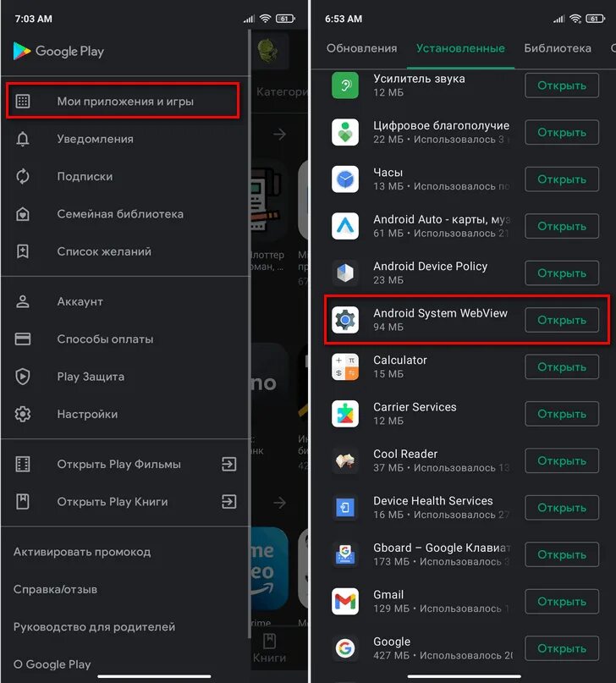Open Carrier Services with Открыть button
This screenshot has width=616, height=683.
tap(562, 414)
